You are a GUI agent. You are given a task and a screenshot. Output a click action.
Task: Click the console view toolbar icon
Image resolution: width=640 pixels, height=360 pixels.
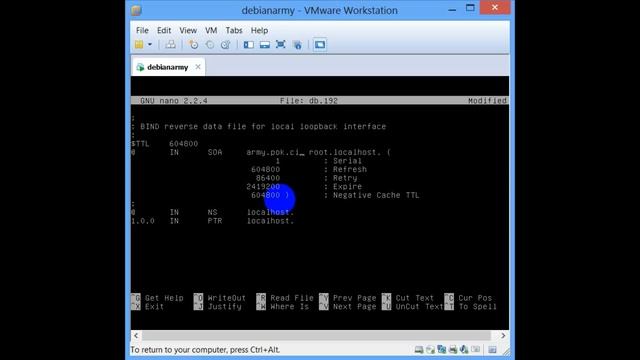pyautogui.click(x=320, y=44)
